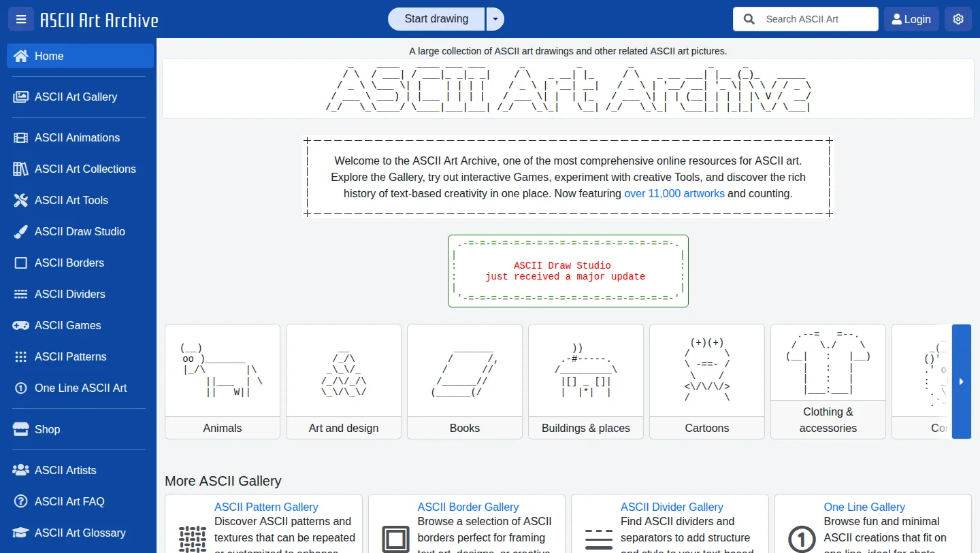Screen dimensions: 980x553
Task: Open the ASCII Border Gallery link
Action: point(468,507)
